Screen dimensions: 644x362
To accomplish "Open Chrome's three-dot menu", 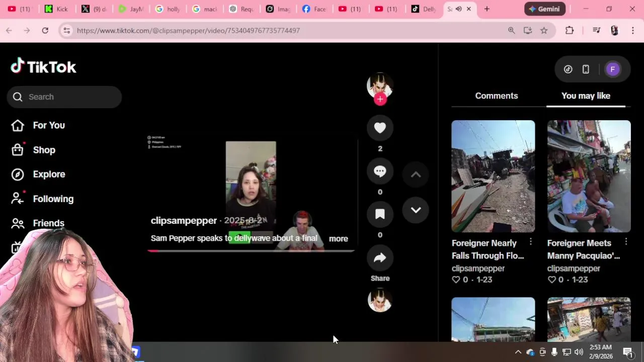I will point(633,31).
